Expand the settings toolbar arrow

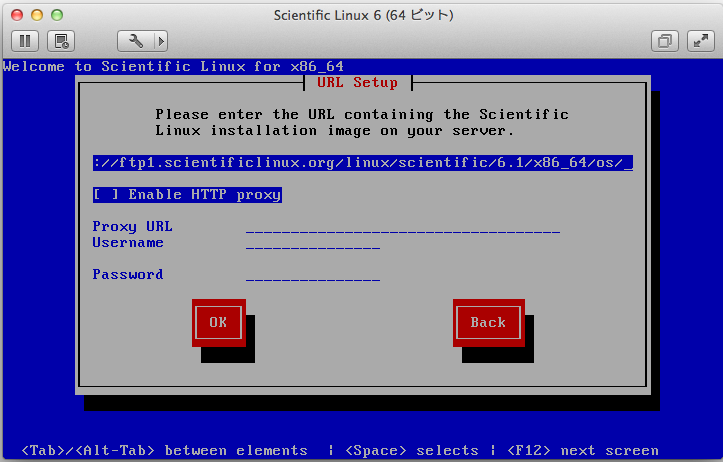tap(161, 41)
